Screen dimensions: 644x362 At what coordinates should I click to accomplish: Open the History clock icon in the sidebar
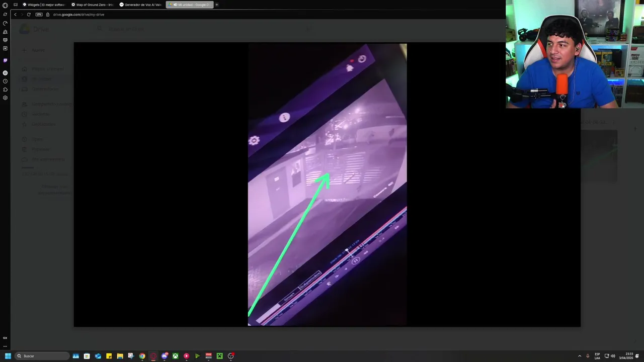pyautogui.click(x=5, y=81)
